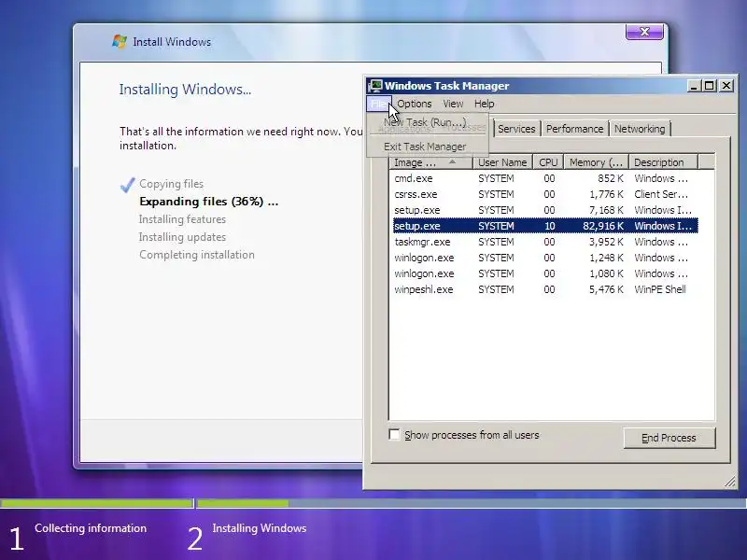Switch to the Services tab
Screen dimensions: 747x560
516,129
